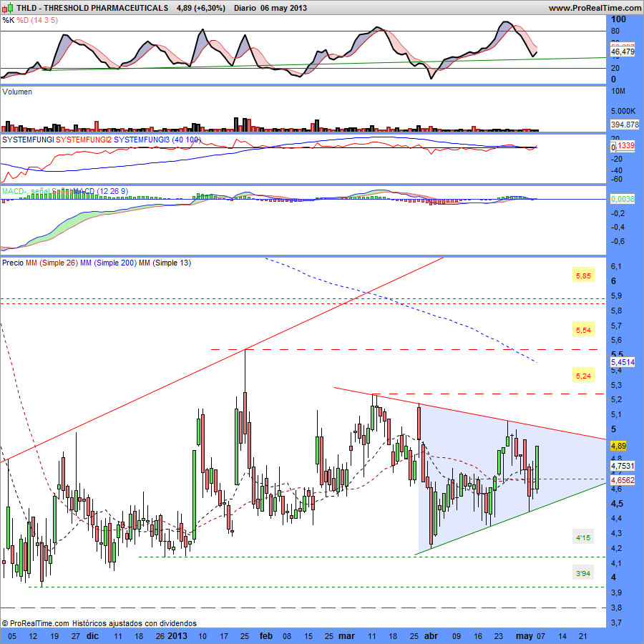Click the 2013 year label on time axis
This screenshot has width=644, height=644.
(x=177, y=636)
